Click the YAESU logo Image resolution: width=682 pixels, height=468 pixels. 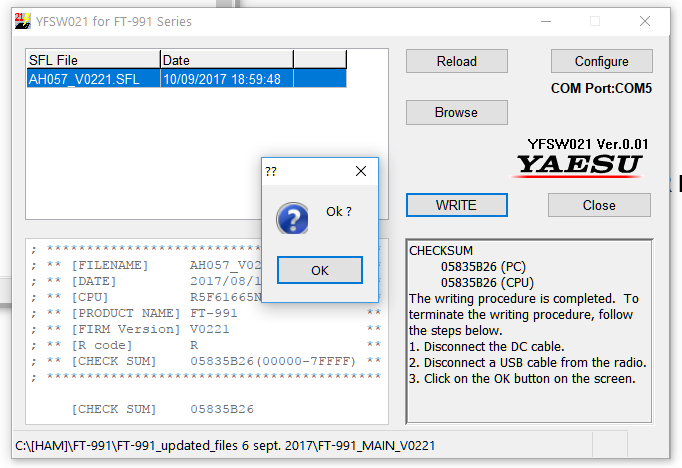(579, 164)
